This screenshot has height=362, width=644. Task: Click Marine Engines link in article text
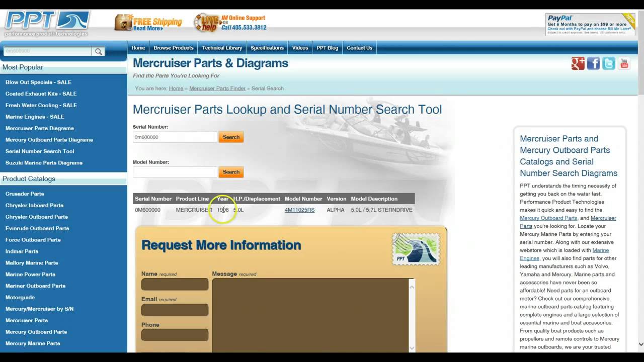(564, 254)
